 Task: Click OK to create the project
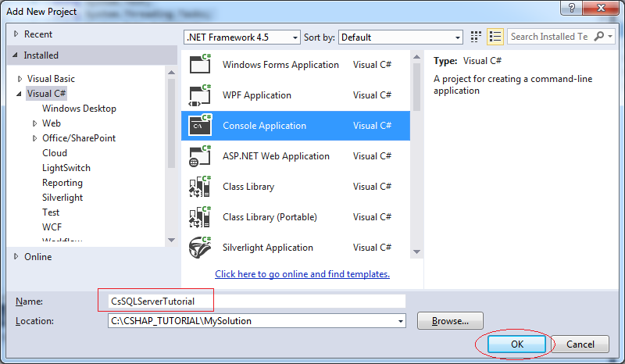click(516, 344)
